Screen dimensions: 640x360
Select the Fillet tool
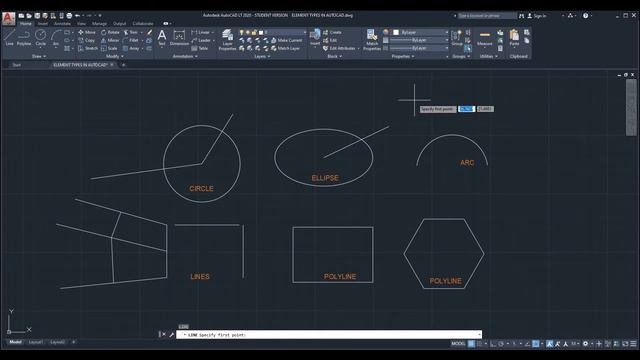[x=131, y=40]
